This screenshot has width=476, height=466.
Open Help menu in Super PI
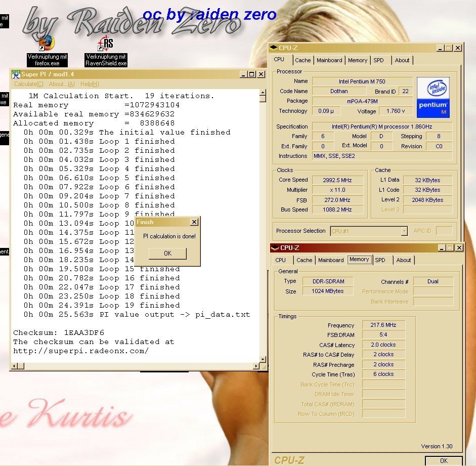pos(90,84)
